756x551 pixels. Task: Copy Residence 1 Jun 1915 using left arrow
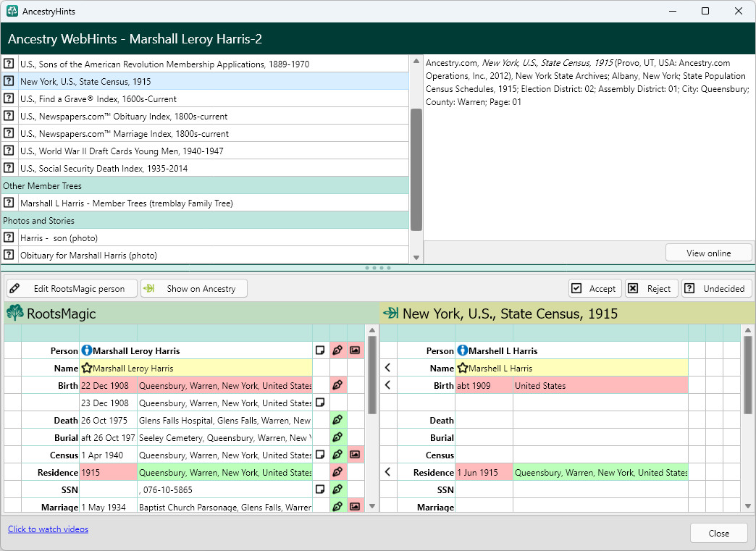point(388,472)
